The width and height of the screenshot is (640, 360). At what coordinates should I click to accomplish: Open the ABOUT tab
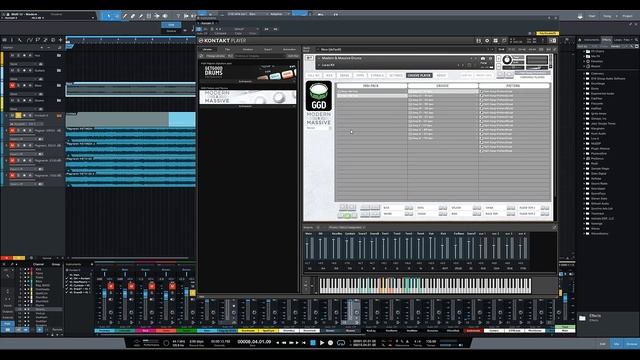click(x=441, y=76)
